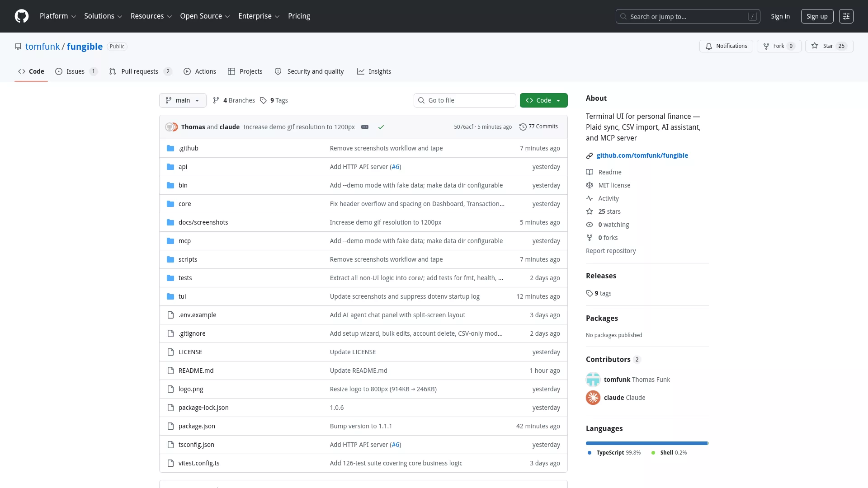Open the 77 Commits history link
868x488 pixels.
tap(539, 127)
